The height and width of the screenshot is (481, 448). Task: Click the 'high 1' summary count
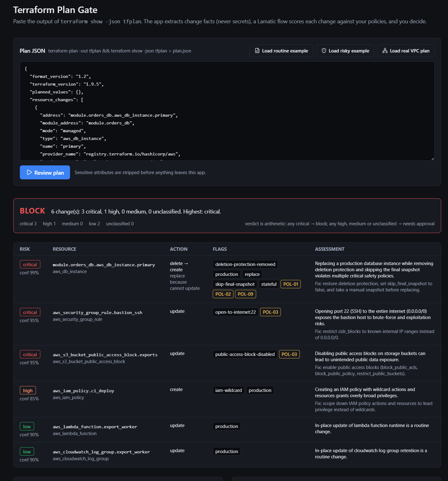[49, 224]
